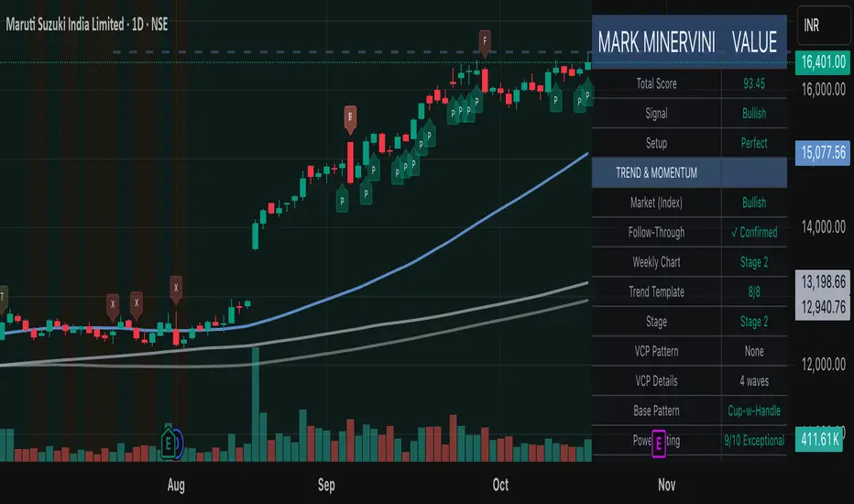
Task: Select the 15,077.56 blue price label
Action: click(823, 152)
